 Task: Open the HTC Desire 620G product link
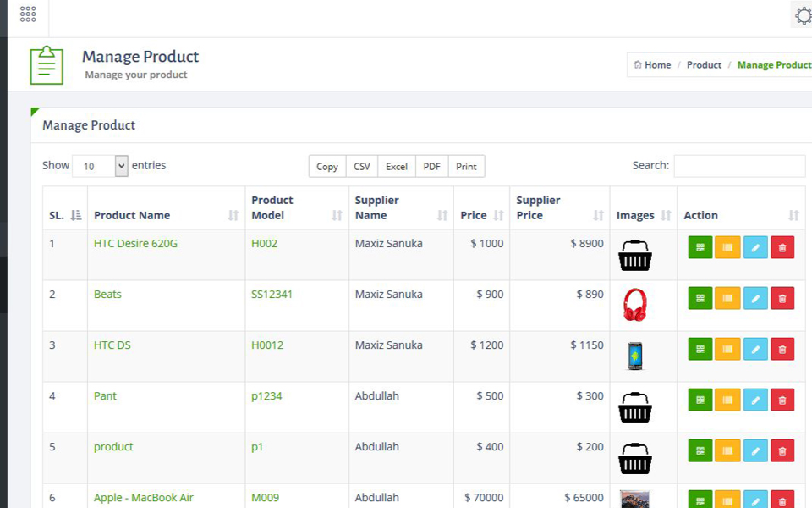point(135,244)
